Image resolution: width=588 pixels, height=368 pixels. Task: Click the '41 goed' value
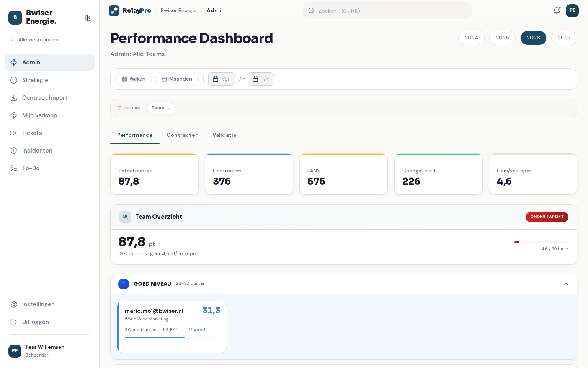(196, 330)
